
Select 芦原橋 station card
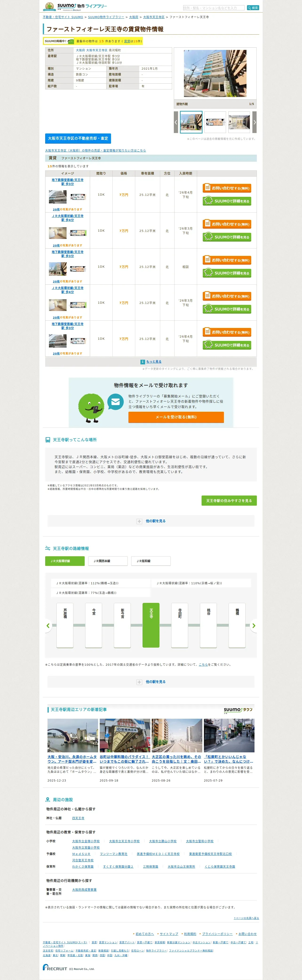[x=65, y=625]
